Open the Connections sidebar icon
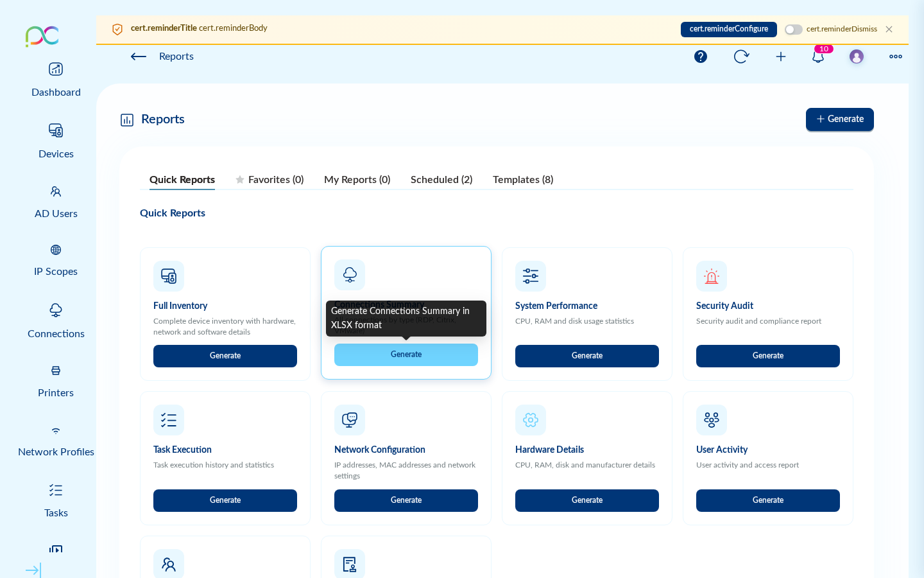Screen dimensions: 924x578 click(56, 310)
